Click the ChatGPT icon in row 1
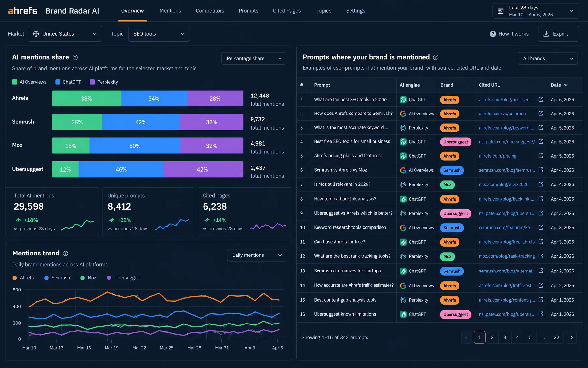 pos(403,100)
